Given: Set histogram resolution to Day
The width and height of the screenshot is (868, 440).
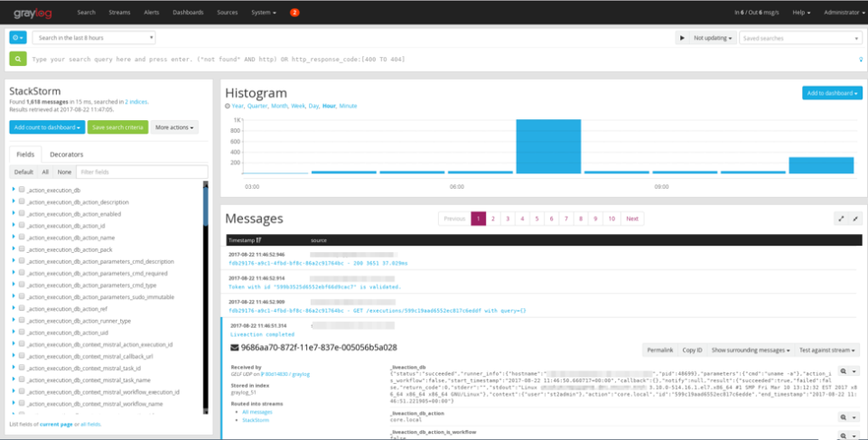Looking at the screenshot, I should pos(313,106).
